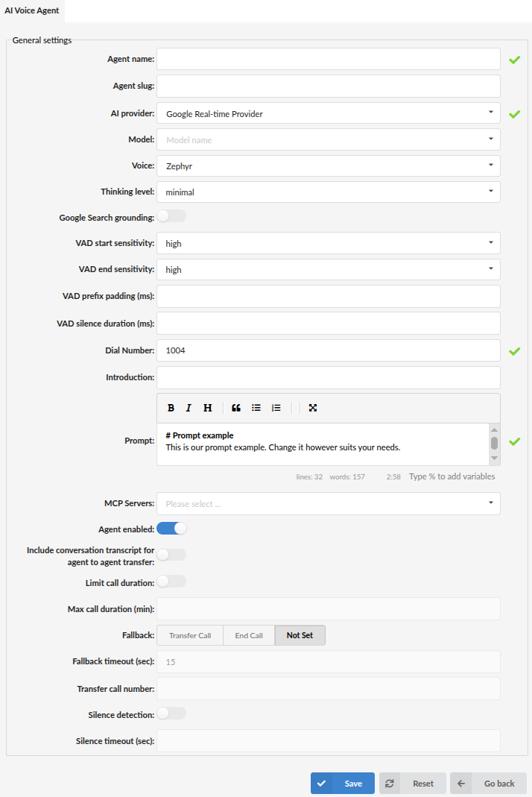Viewport: 532px width, 797px height.
Task: Click the green checkmark beside Dial Number
Action: click(515, 351)
